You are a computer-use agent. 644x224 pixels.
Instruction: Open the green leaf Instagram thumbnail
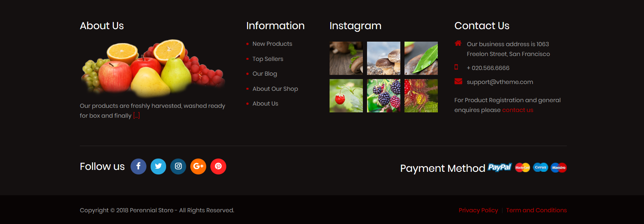421,58
